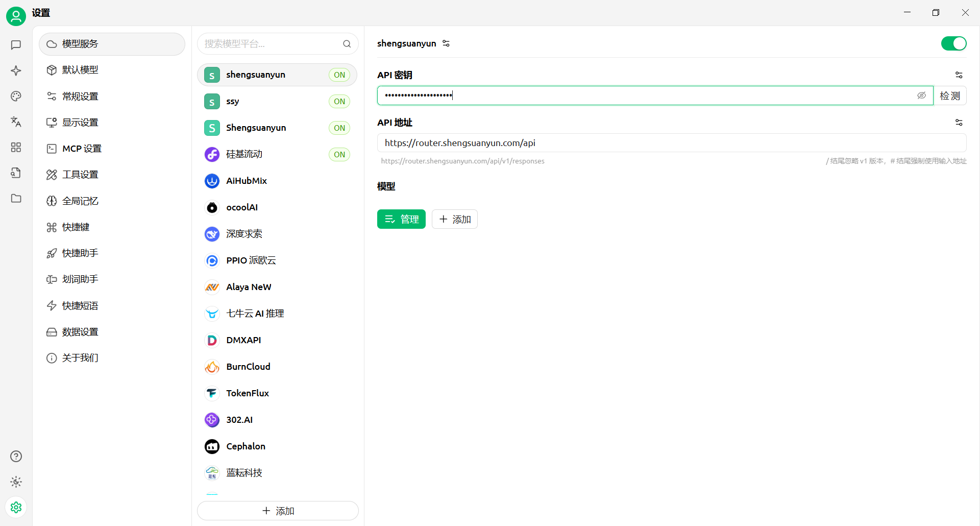Open 默认模型 settings section
The image size is (980, 526).
point(112,70)
